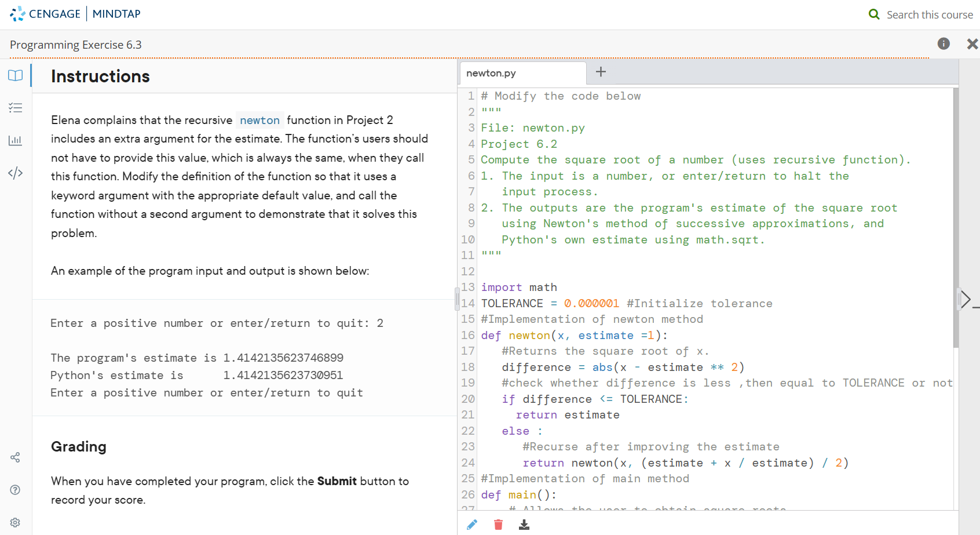Open the bar chart analytics sidebar icon
This screenshot has height=535, width=980.
[x=16, y=140]
